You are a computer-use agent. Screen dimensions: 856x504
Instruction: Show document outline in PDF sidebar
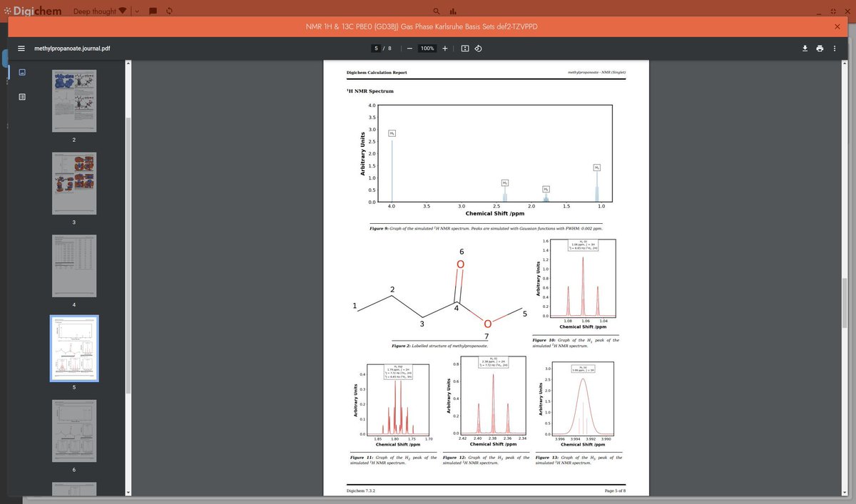pos(22,96)
